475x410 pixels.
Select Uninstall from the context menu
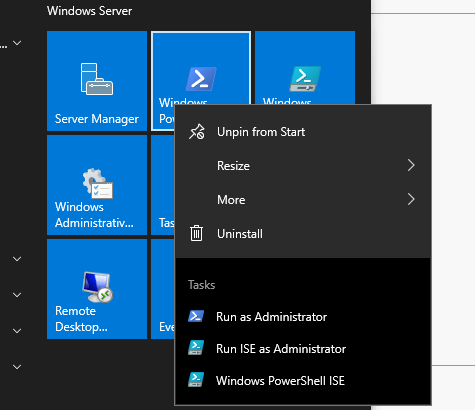303,234
